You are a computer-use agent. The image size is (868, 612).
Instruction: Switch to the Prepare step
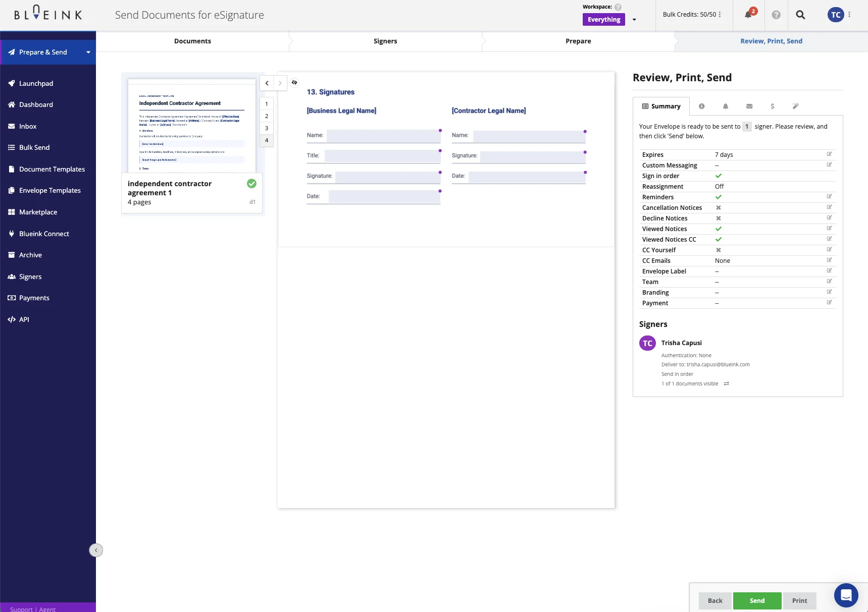578,41
